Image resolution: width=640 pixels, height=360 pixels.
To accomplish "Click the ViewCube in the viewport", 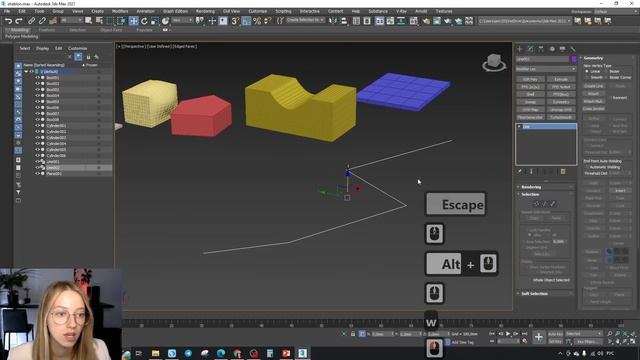I will coord(494,62).
